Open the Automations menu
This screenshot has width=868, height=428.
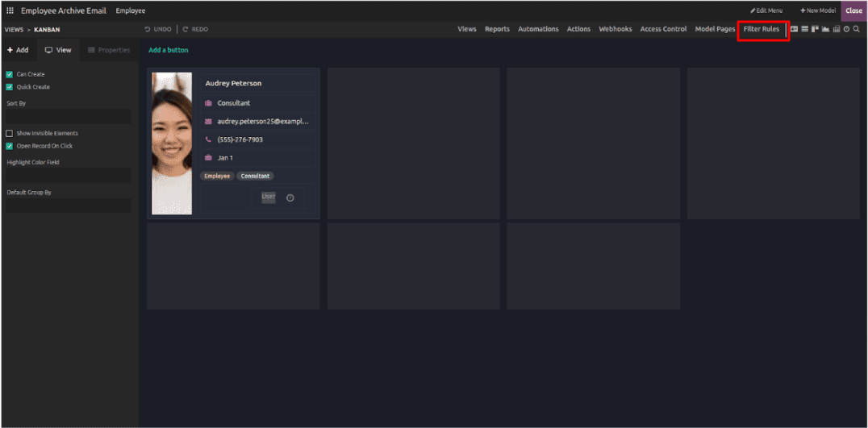pyautogui.click(x=538, y=29)
